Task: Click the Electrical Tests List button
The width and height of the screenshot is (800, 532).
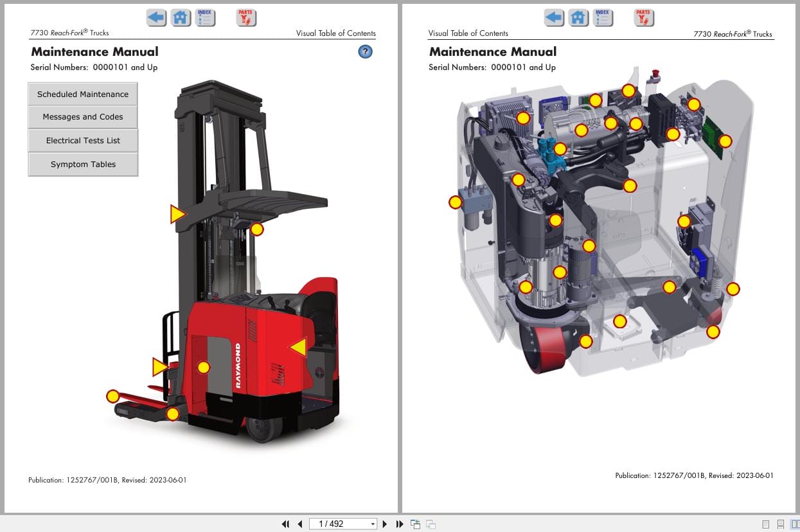Action: point(83,141)
